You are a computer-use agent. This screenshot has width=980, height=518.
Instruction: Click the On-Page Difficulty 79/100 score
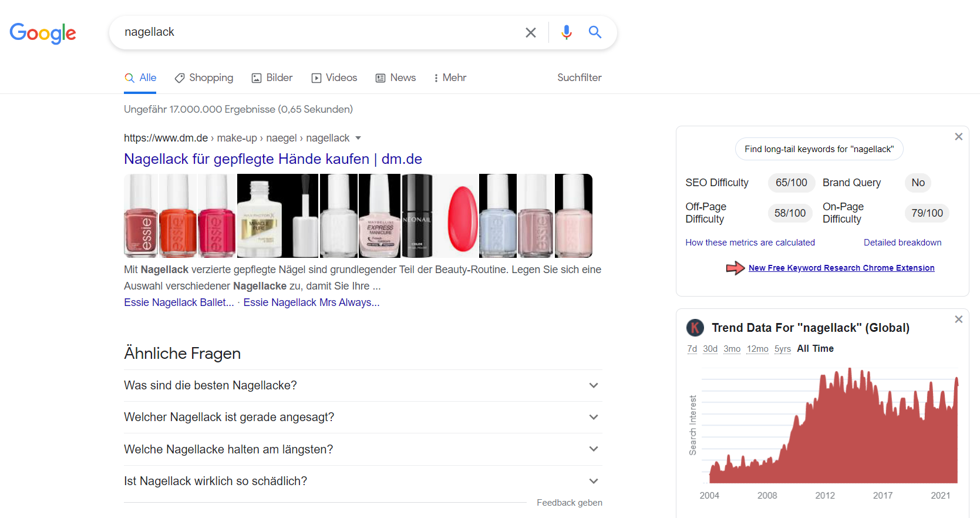point(927,213)
